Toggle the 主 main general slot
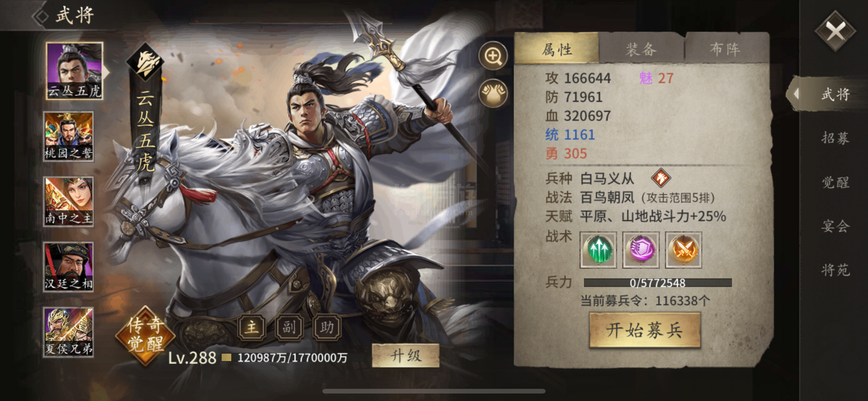The image size is (868, 401). point(252,327)
